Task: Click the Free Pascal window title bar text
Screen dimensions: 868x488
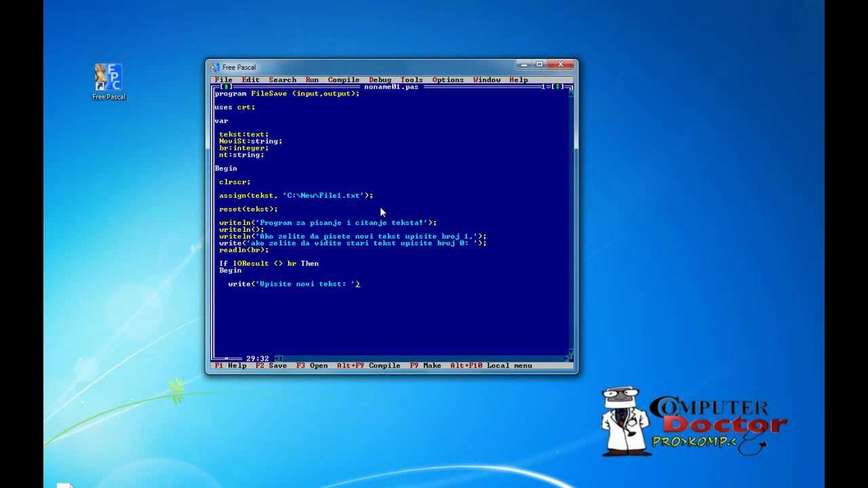Action: 239,67
